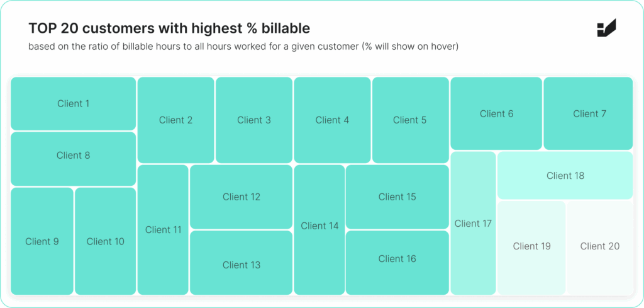The height and width of the screenshot is (308, 644).
Task: Choose the Client 5 tile
Action: click(410, 120)
